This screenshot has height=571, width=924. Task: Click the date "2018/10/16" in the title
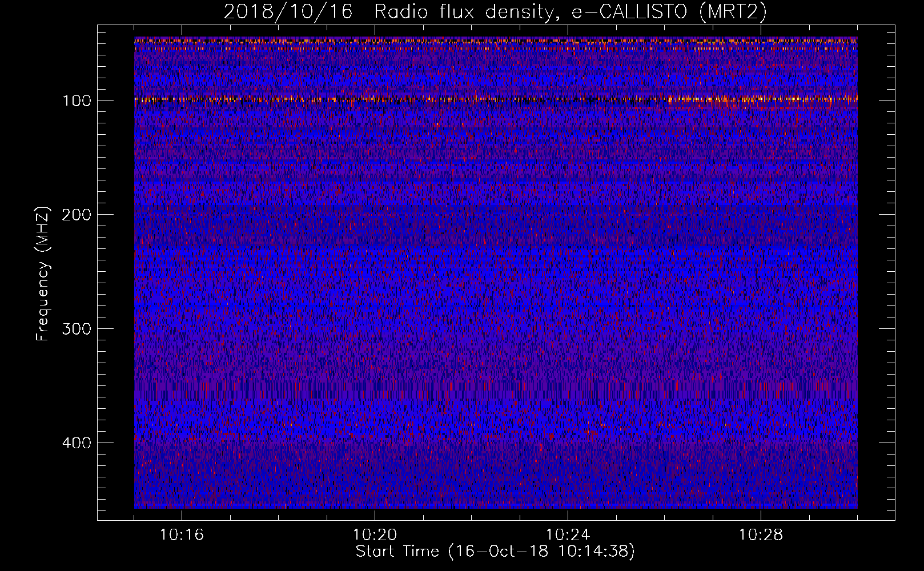coord(288,12)
